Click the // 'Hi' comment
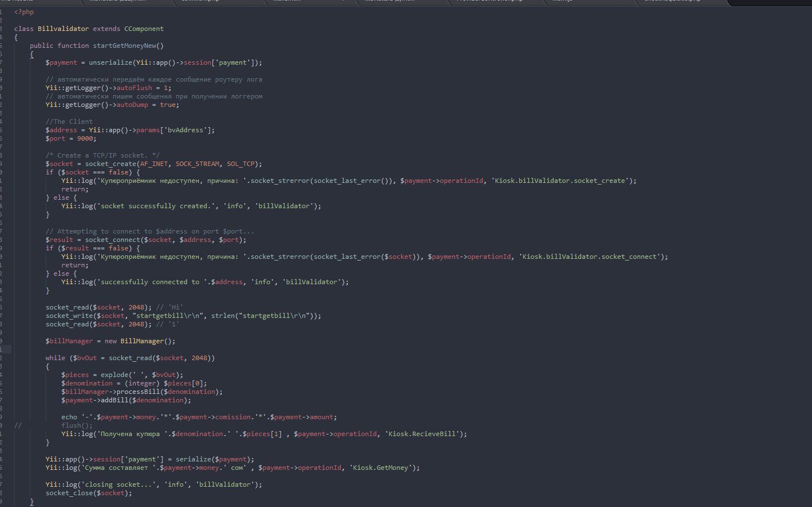The width and height of the screenshot is (812, 507). [x=169, y=307]
